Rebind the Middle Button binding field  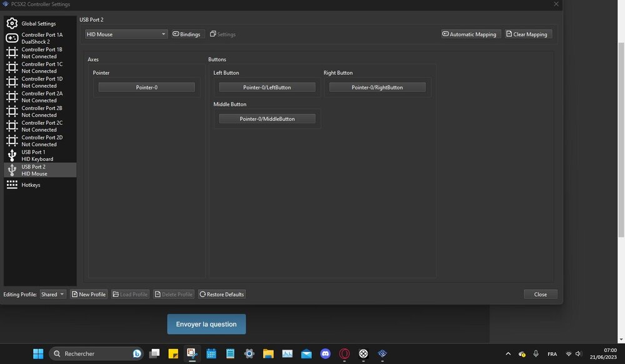pyautogui.click(x=267, y=119)
